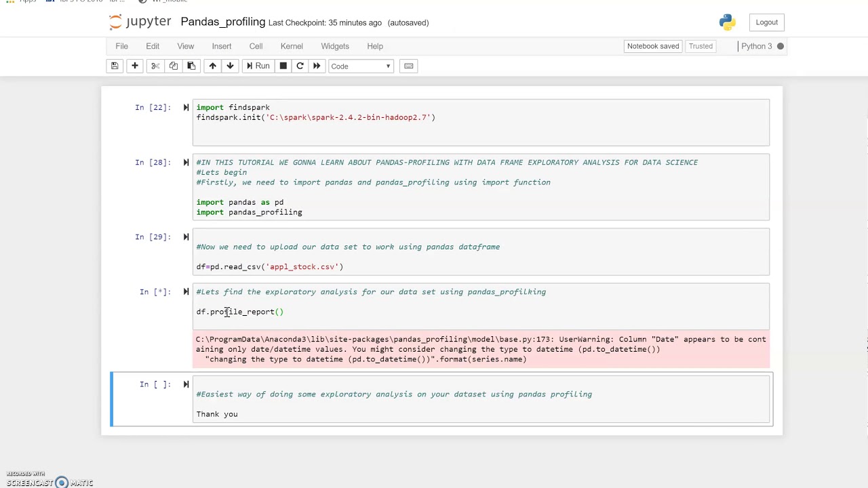Move selected cell down with the arrow
Image resolution: width=868 pixels, height=488 pixels.
[x=230, y=66]
